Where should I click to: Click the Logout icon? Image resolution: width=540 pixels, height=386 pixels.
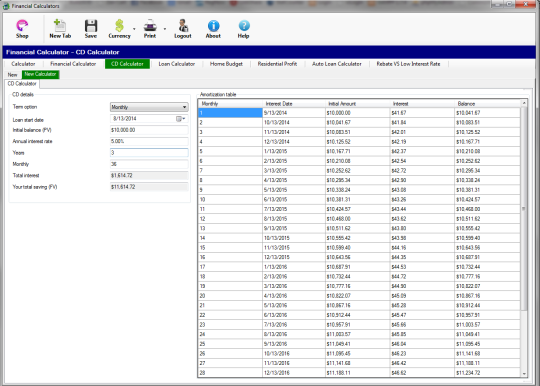183,28
